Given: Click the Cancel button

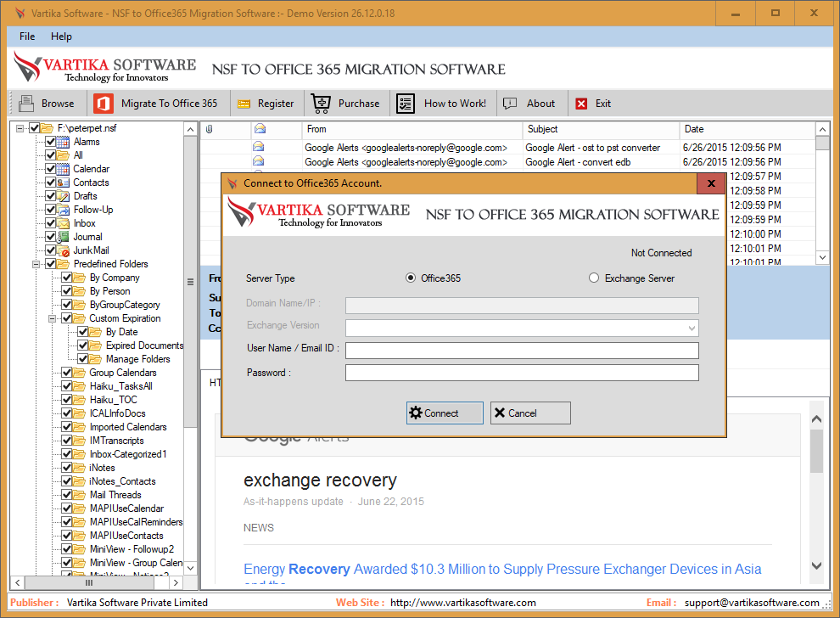Looking at the screenshot, I should click(x=530, y=413).
